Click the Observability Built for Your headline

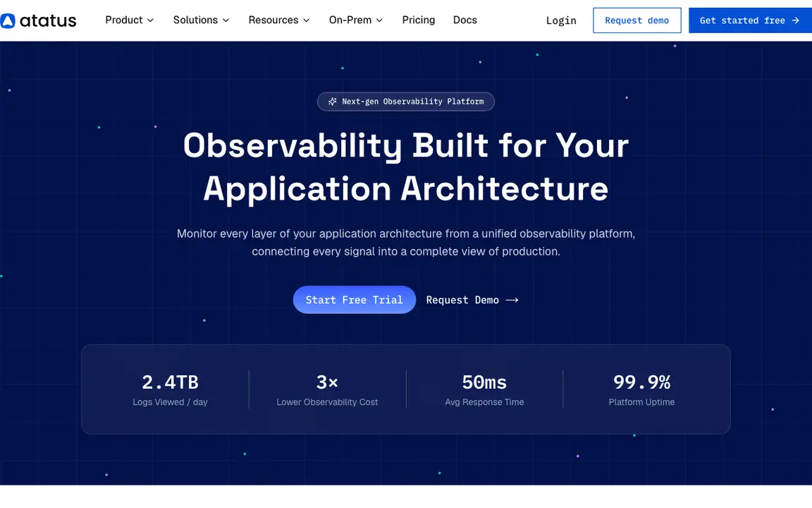tap(406, 145)
